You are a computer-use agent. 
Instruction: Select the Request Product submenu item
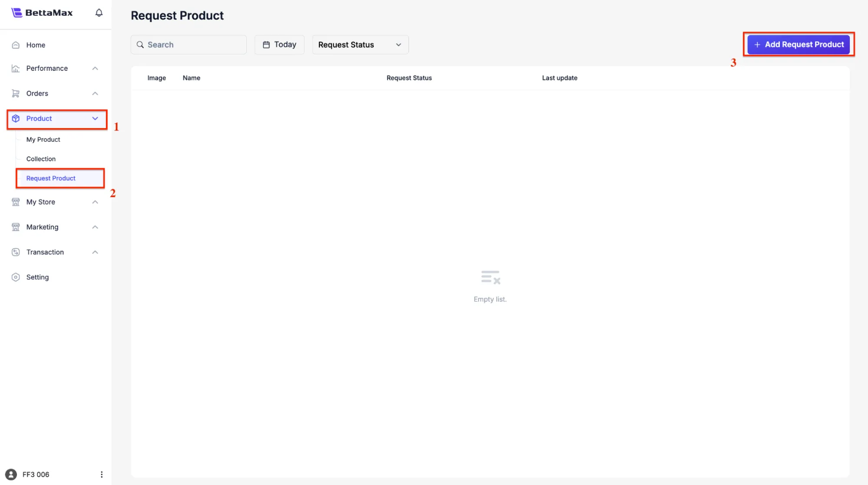tap(51, 178)
